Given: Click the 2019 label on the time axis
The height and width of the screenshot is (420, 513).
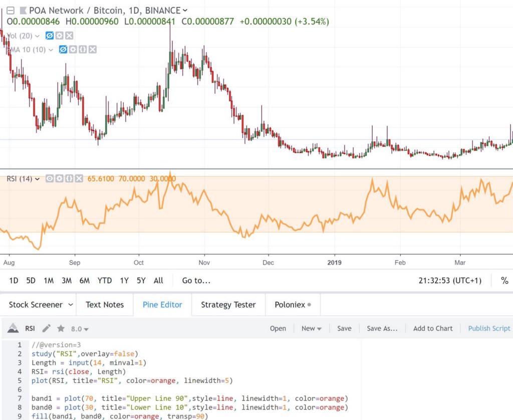Looking at the screenshot, I should 334,263.
